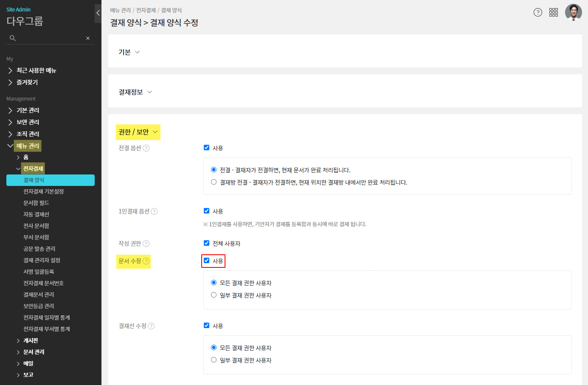The height and width of the screenshot is (385, 588).
Task: Click help icon beside 결재선 수정
Action: tap(151, 326)
